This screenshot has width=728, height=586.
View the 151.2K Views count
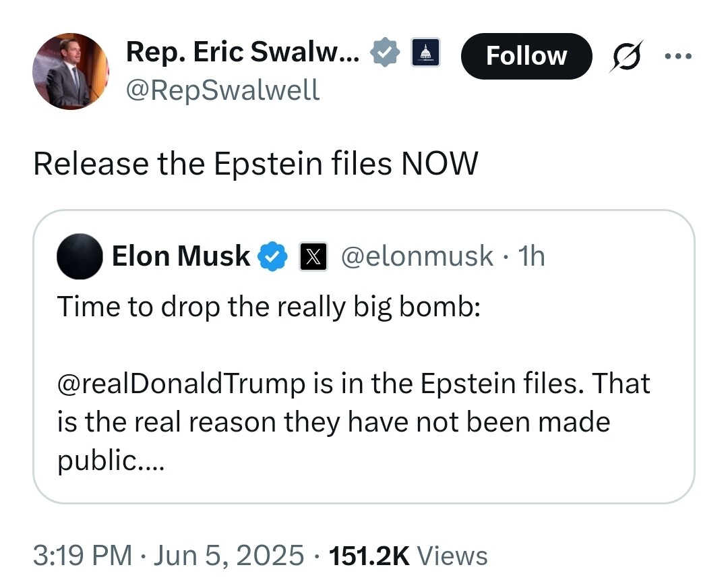point(408,556)
